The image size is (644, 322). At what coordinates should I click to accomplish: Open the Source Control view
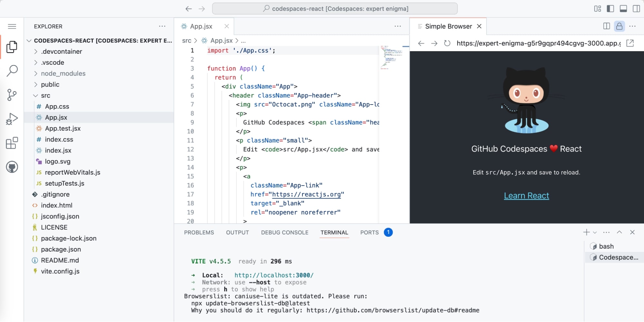coord(12,95)
